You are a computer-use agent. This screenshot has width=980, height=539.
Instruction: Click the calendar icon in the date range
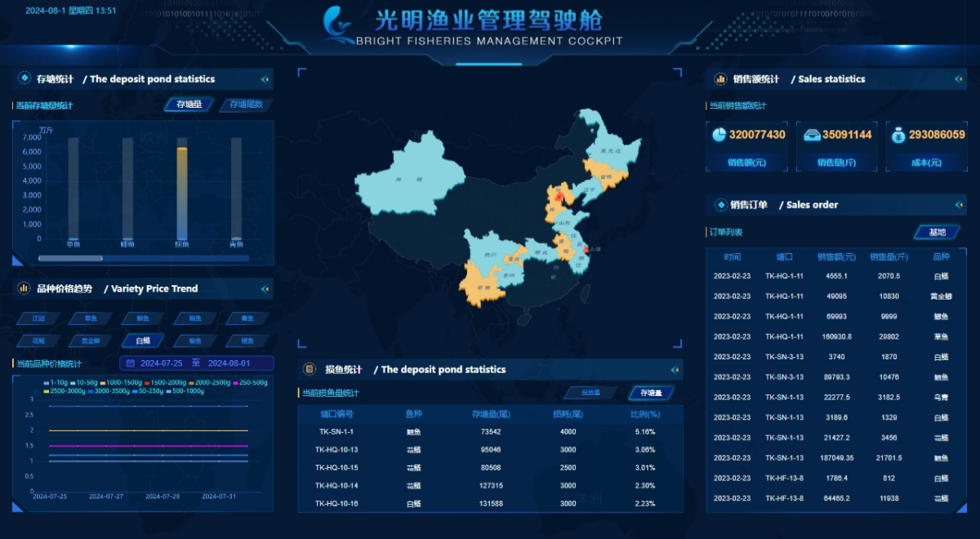coord(131,363)
